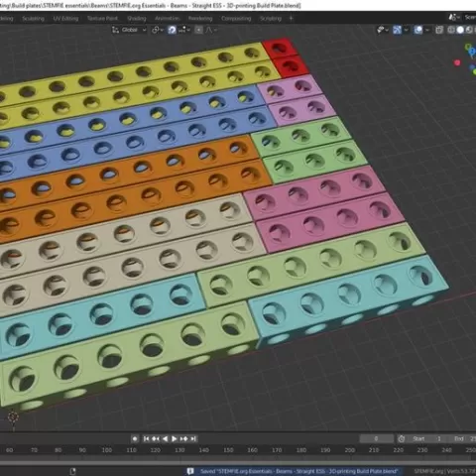Viewport: 476px width, 476px height.
Task: Jump to the timeline start frame
Action: (146, 438)
